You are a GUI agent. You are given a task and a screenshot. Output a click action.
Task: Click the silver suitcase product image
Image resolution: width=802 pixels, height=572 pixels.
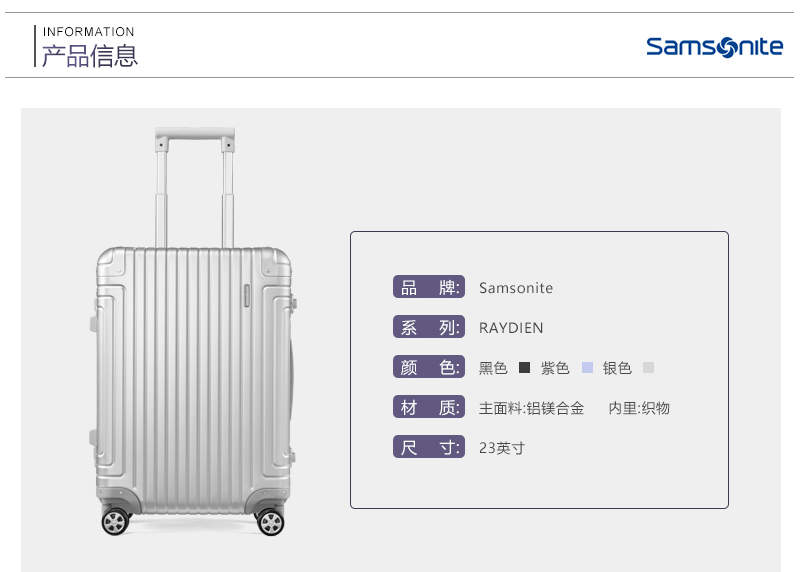(x=193, y=332)
